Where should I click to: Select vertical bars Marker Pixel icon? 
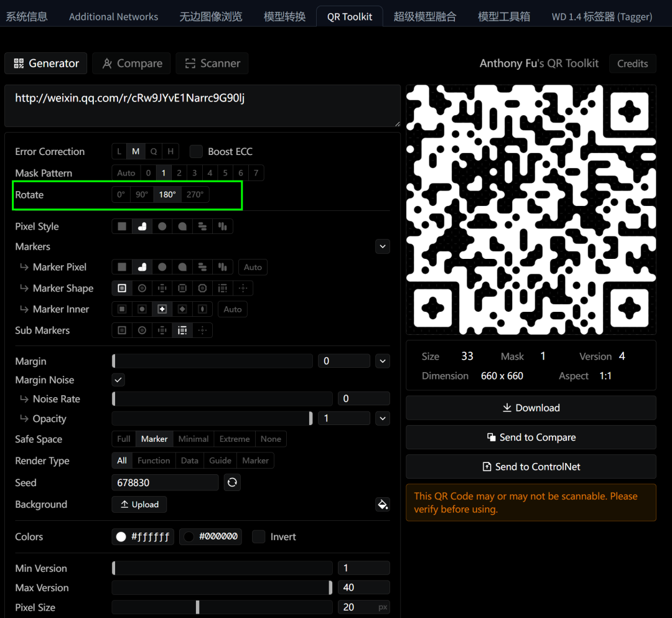pyautogui.click(x=222, y=267)
